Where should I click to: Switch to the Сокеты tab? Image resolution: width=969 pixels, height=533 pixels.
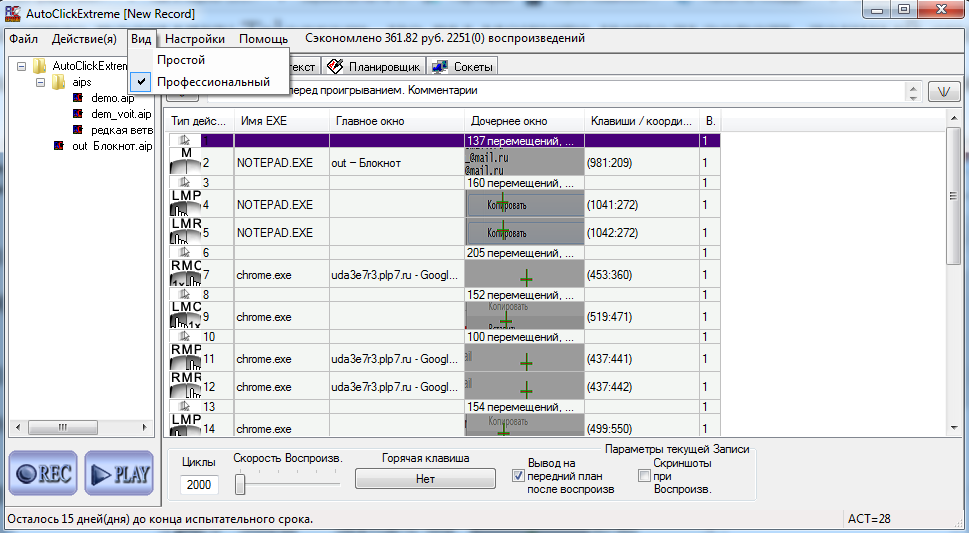(x=463, y=67)
